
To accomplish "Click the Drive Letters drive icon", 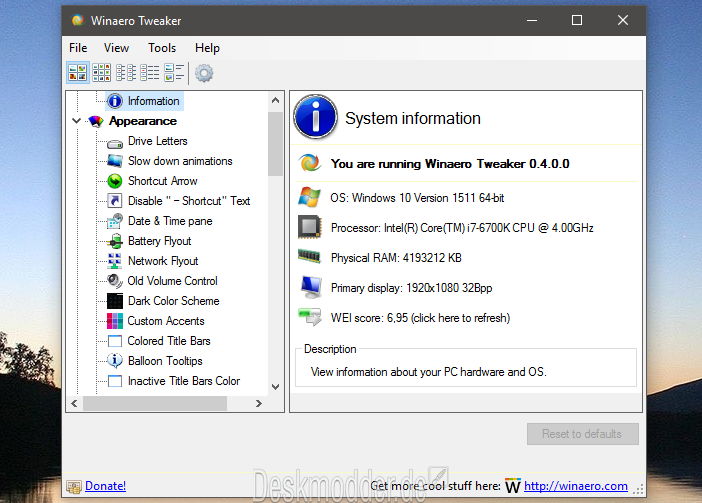I will tap(115, 143).
